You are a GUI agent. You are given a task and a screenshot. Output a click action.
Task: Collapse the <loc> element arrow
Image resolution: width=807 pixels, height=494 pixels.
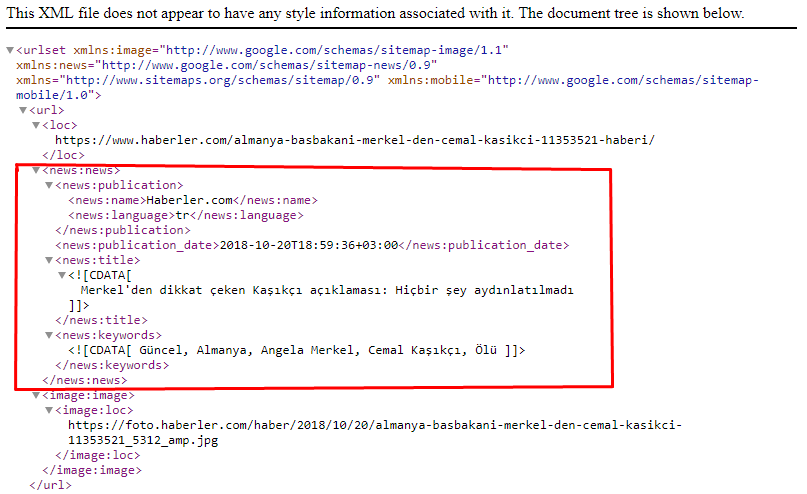pos(36,126)
